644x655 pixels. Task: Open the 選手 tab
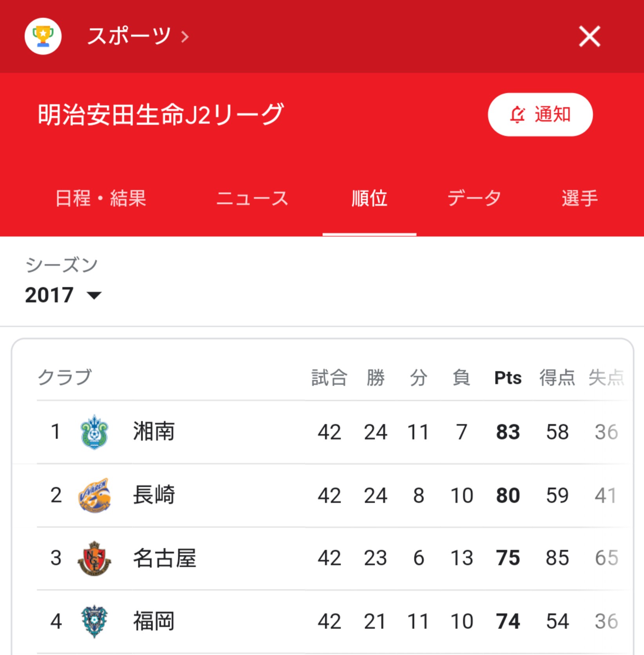point(580,198)
